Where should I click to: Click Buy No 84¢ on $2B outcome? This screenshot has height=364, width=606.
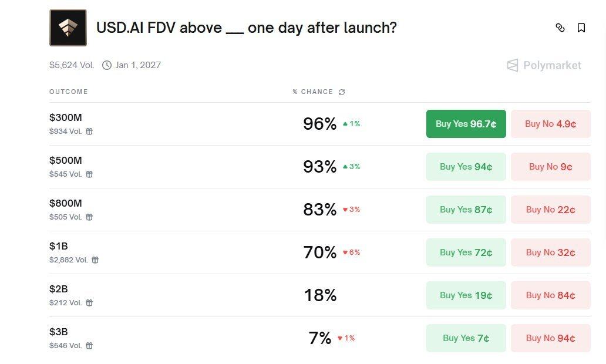[x=550, y=295]
